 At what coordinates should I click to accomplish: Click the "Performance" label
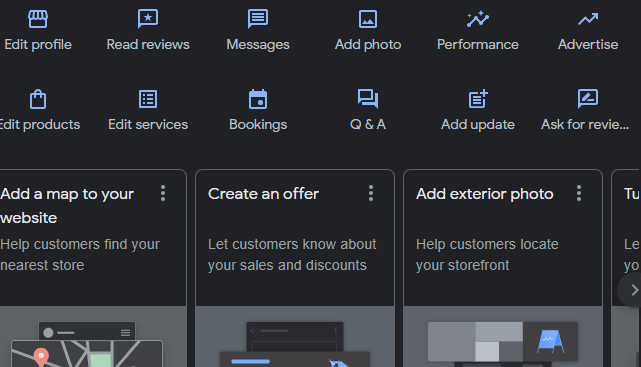coord(478,45)
